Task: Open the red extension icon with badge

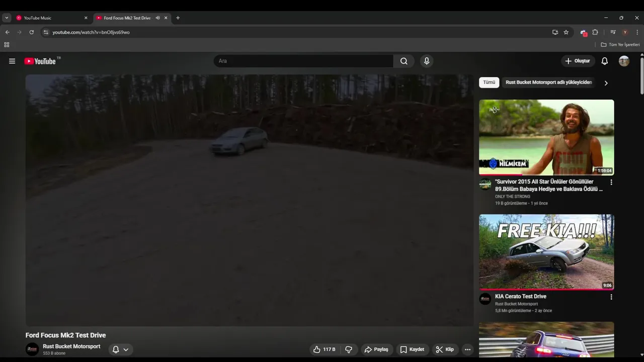Action: pos(584,32)
